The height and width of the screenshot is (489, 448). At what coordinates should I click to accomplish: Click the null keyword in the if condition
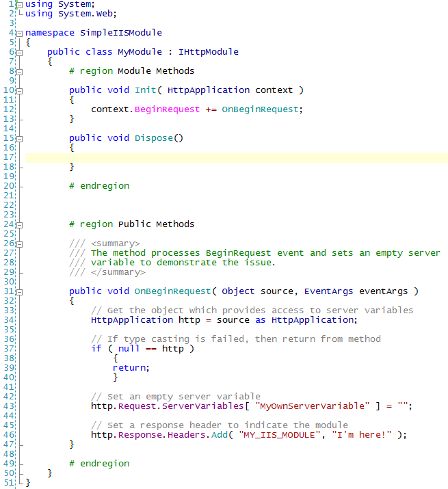[x=129, y=348]
